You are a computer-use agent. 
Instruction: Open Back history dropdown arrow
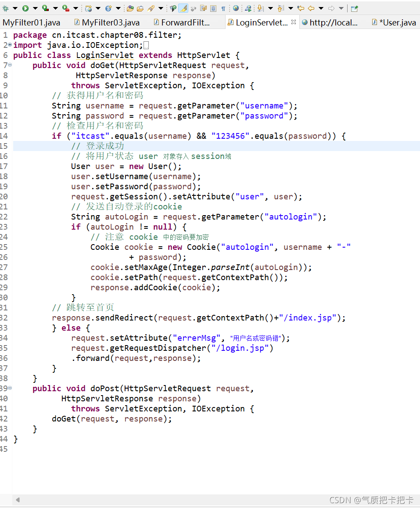click(x=321, y=8)
